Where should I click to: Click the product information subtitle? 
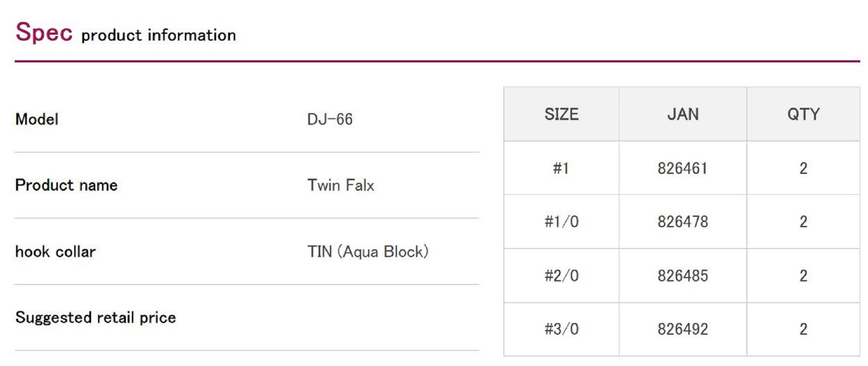pyautogui.click(x=158, y=35)
